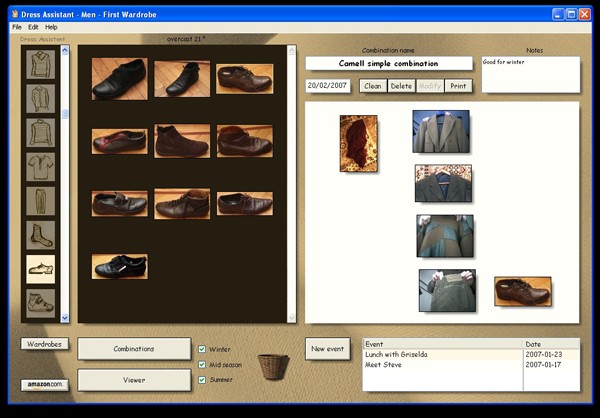The image size is (600, 418).
Task: Open the Viewer button
Action: coord(134,380)
